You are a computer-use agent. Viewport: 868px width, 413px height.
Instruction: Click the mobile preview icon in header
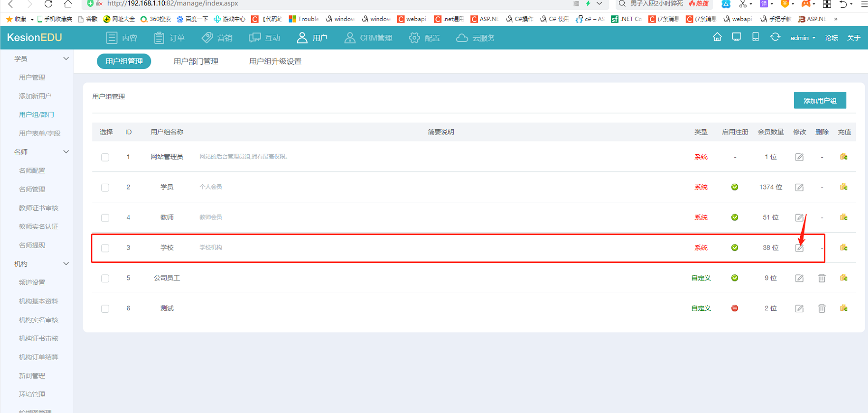[x=755, y=37]
